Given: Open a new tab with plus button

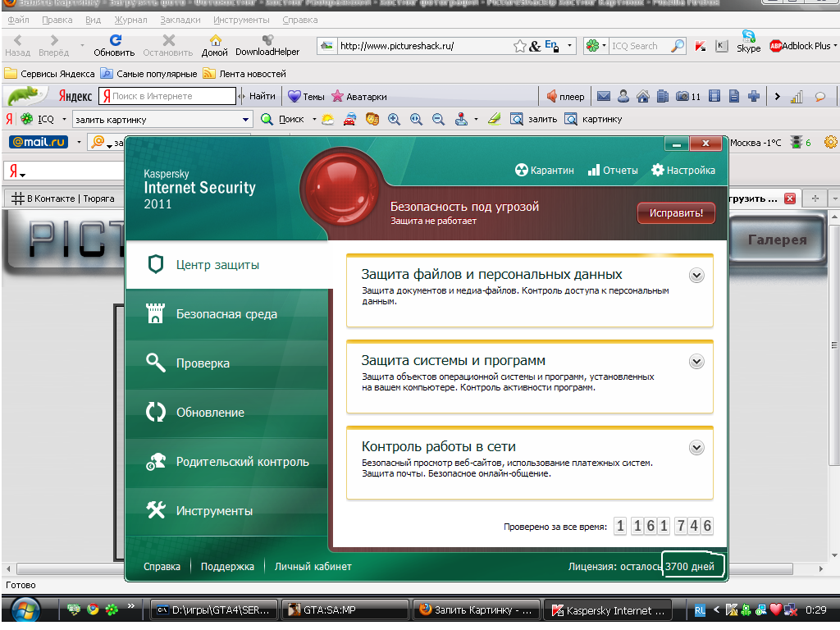Looking at the screenshot, I should [x=815, y=199].
